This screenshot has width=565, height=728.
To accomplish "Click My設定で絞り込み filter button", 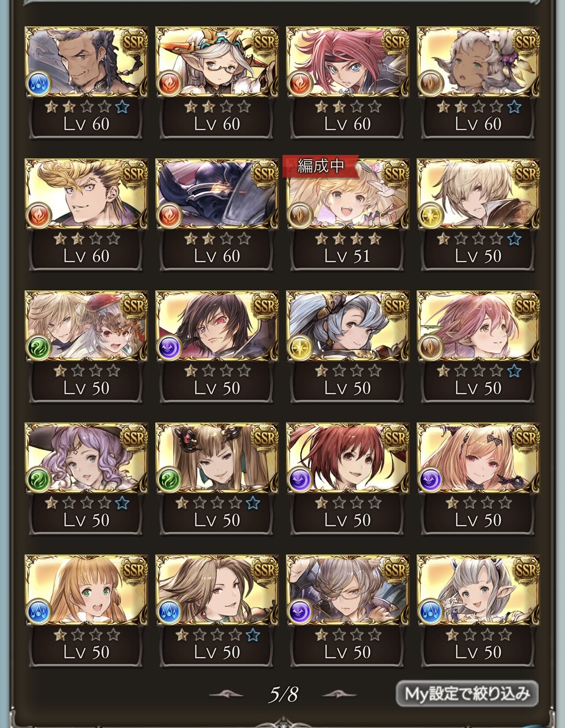I will click(467, 694).
